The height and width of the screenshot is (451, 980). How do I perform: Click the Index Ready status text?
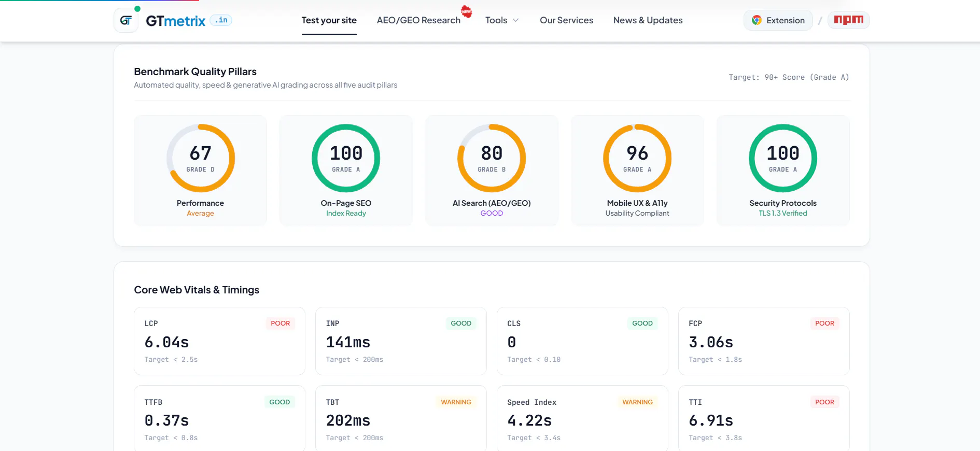(346, 213)
